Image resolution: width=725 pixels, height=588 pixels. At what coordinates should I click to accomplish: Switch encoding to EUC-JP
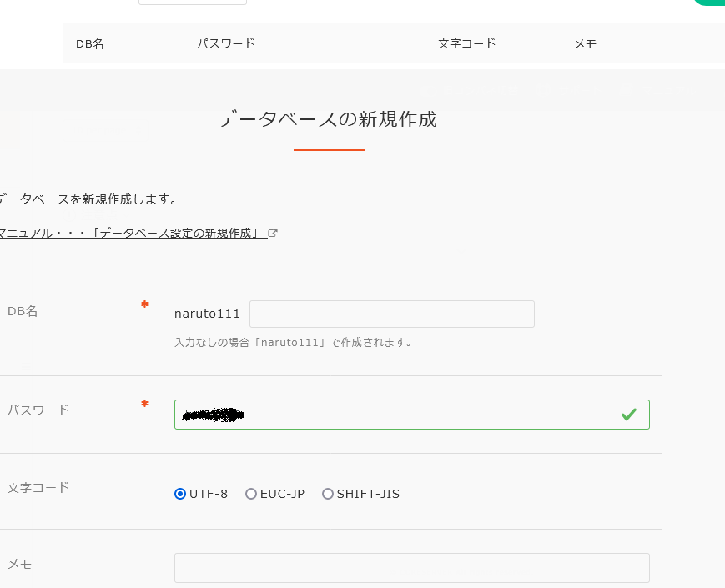(x=251, y=494)
